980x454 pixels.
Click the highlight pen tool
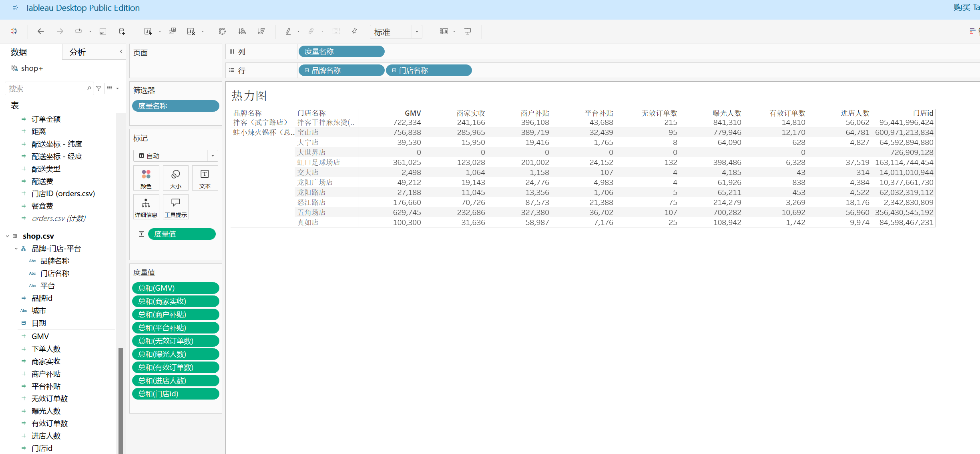point(288,31)
